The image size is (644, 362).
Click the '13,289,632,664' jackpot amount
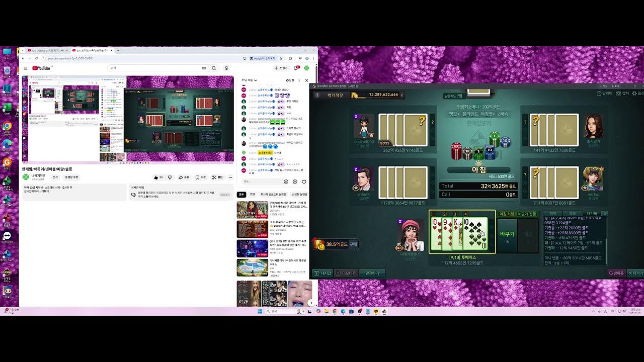click(383, 95)
